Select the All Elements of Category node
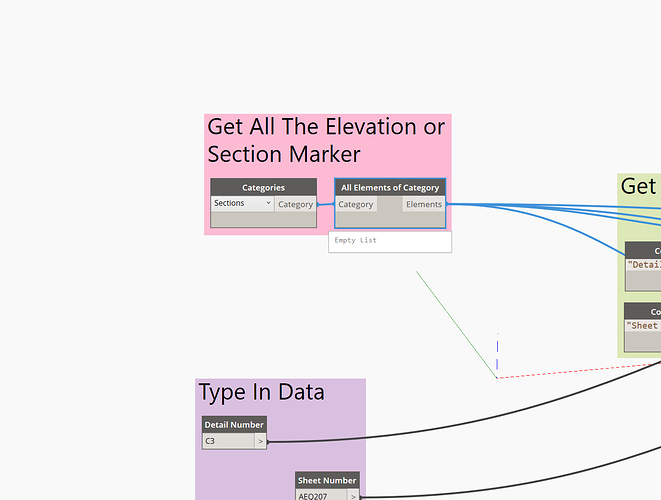Image resolution: width=661 pixels, height=500 pixels. click(390, 187)
